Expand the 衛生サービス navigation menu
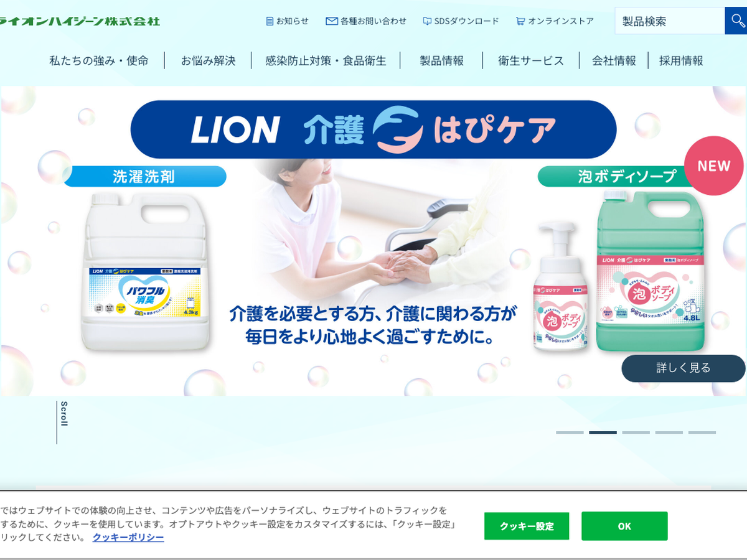Viewport: 747px width, 560px height. pyautogui.click(x=531, y=61)
